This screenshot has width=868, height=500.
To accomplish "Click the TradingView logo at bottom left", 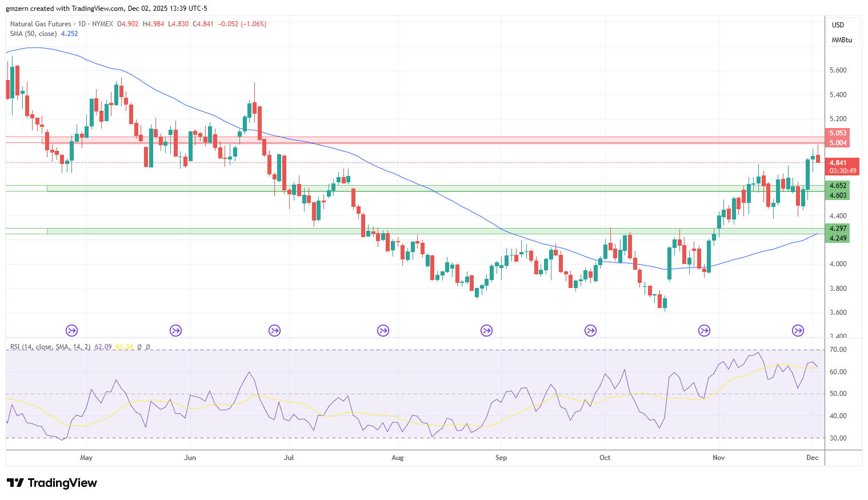I will coord(52,483).
